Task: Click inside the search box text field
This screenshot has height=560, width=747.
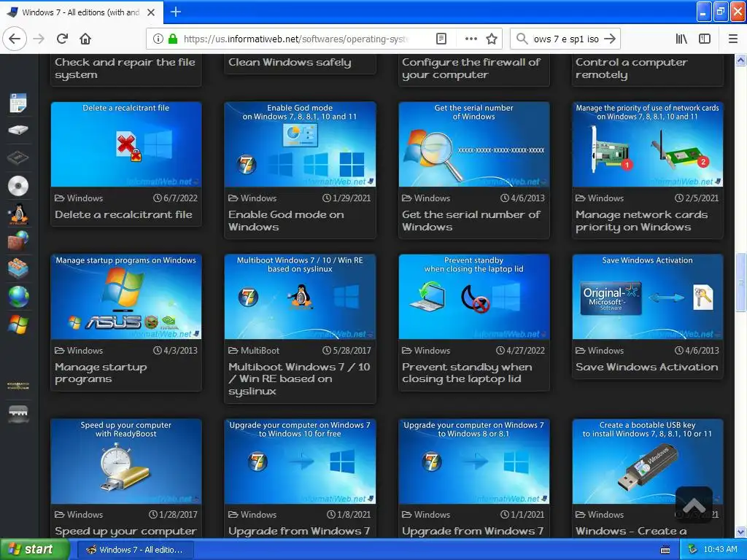Action: [566, 39]
